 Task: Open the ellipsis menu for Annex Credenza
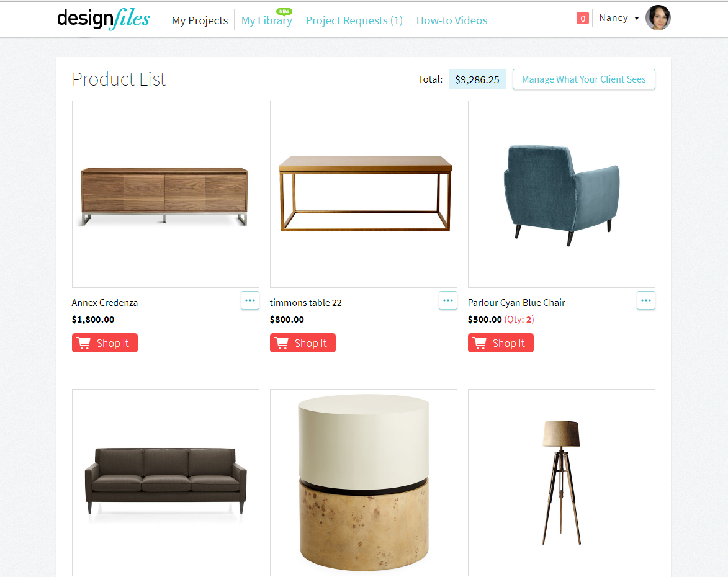[249, 300]
